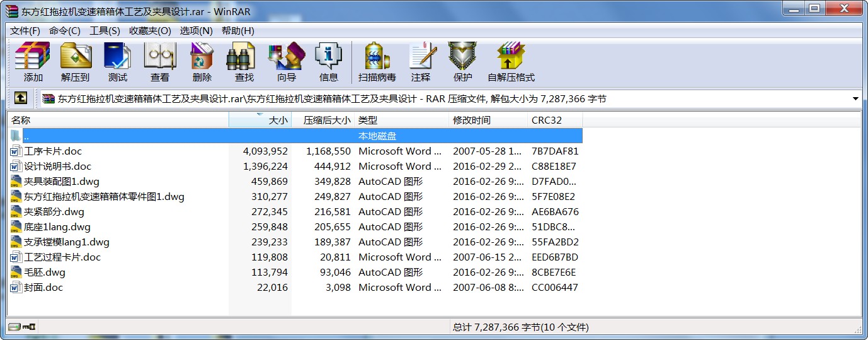This screenshot has width=868, height=340.
Task: Select the file name 底座1lang.dwg
Action: [57, 227]
